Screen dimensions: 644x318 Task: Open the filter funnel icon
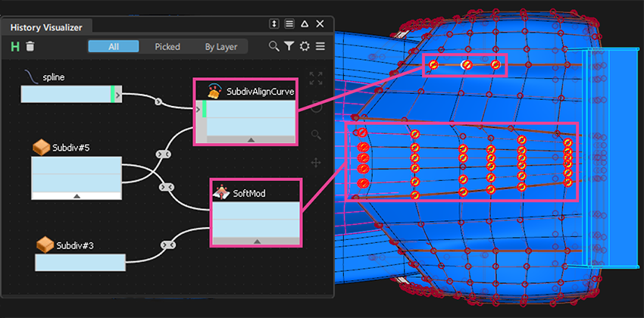(289, 46)
